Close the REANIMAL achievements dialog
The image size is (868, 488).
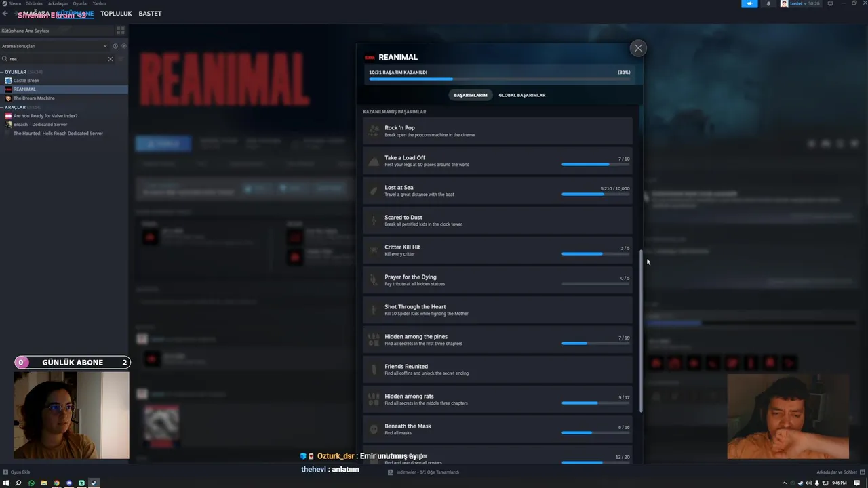638,48
